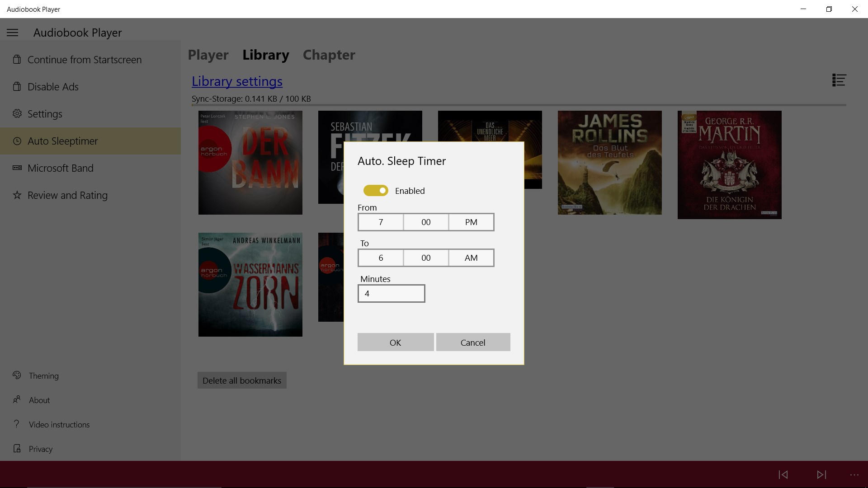Open the AM selector in To row
Viewport: 868px width, 488px height.
click(471, 258)
